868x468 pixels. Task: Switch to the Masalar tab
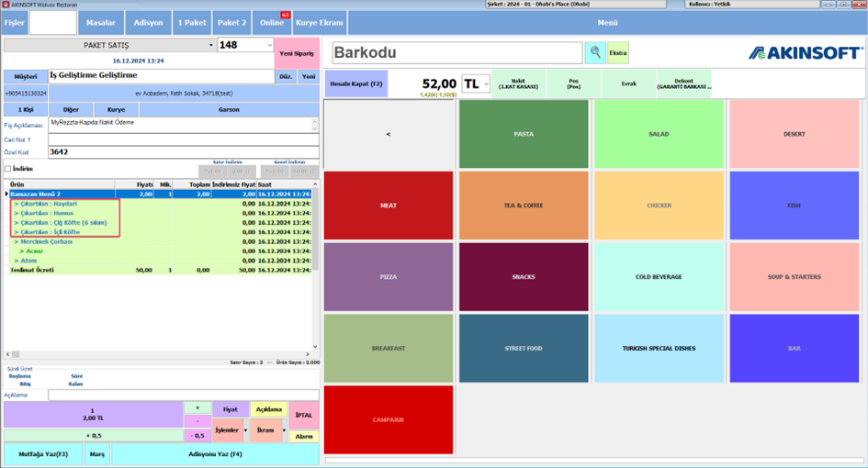point(101,23)
